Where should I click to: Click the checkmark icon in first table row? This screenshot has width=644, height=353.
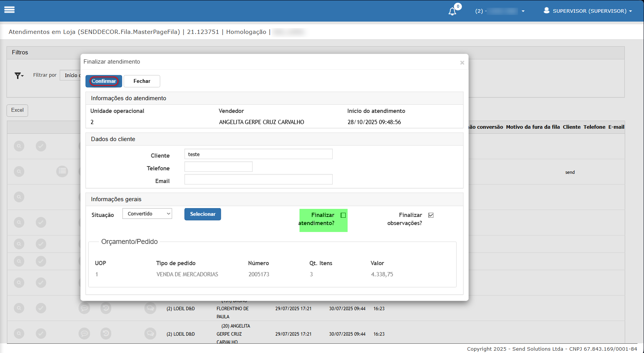click(x=41, y=146)
